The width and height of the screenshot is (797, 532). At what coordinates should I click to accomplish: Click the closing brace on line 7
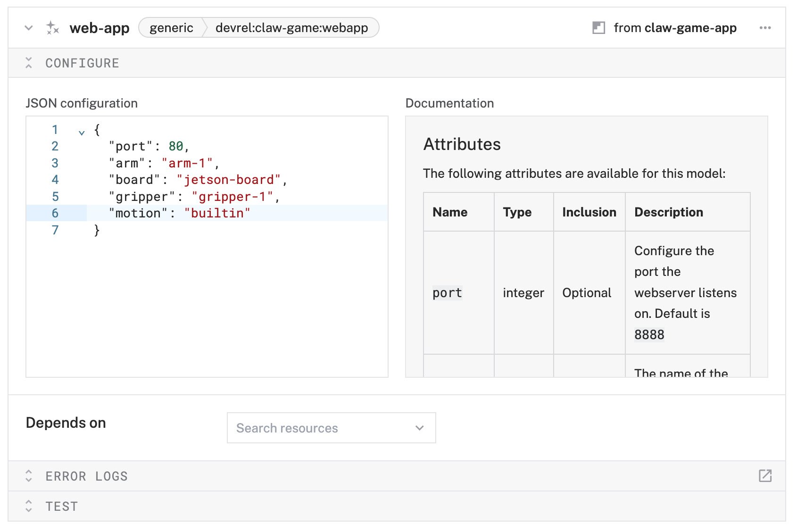tap(97, 230)
